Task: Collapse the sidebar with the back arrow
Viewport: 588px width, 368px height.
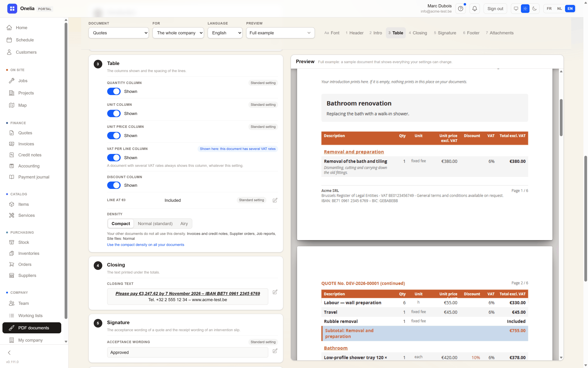Action: (9, 353)
